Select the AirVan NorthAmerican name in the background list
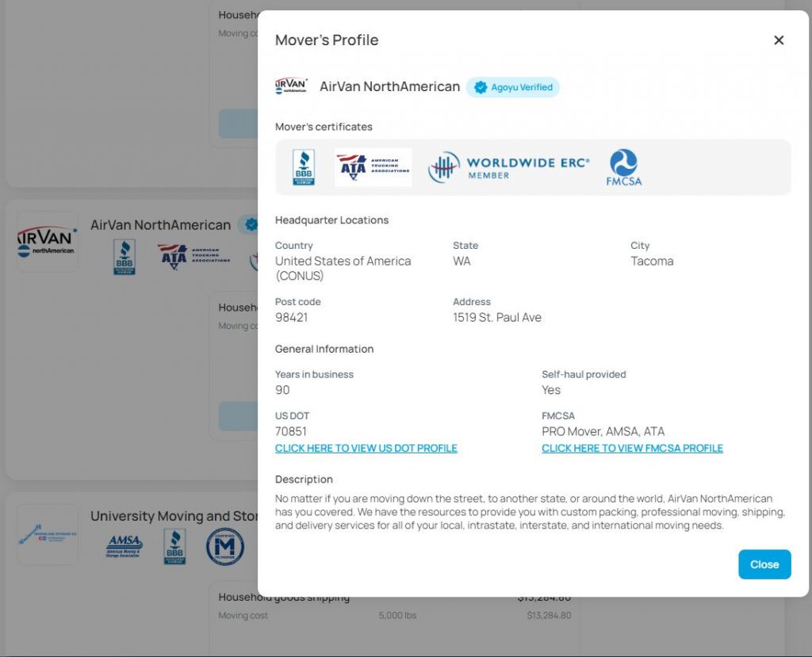The width and height of the screenshot is (812, 657). tap(161, 224)
